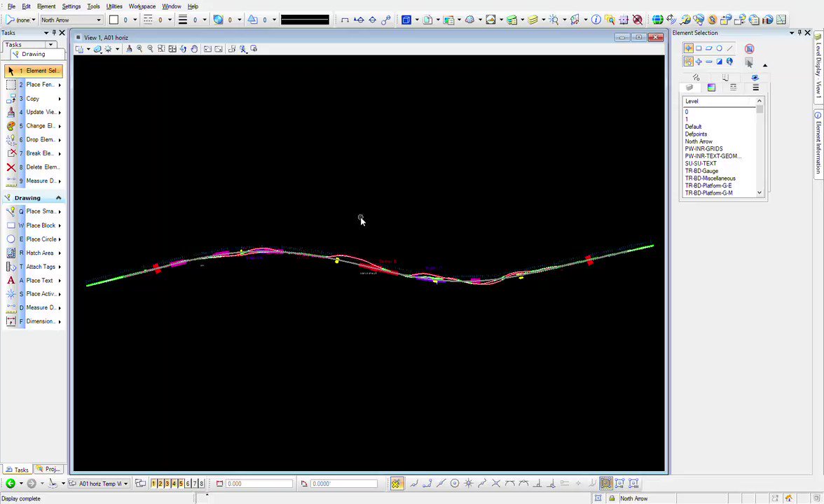Select the Place Circle tool

click(x=33, y=239)
